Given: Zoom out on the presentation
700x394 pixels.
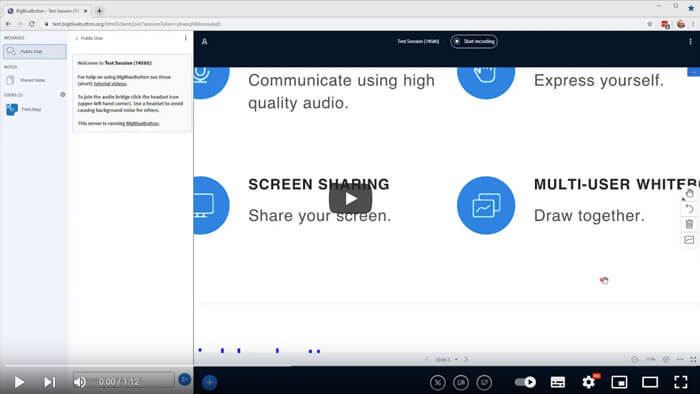Looking at the screenshot, I should click(x=634, y=359).
